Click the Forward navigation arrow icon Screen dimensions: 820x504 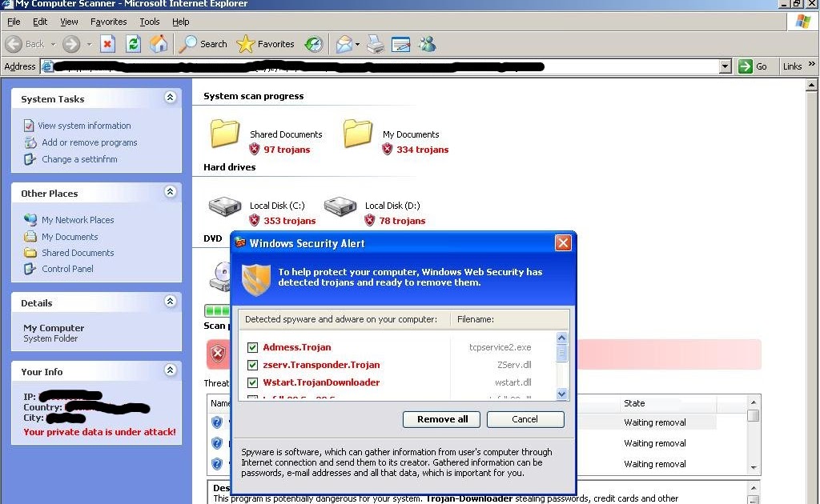pos(71,44)
